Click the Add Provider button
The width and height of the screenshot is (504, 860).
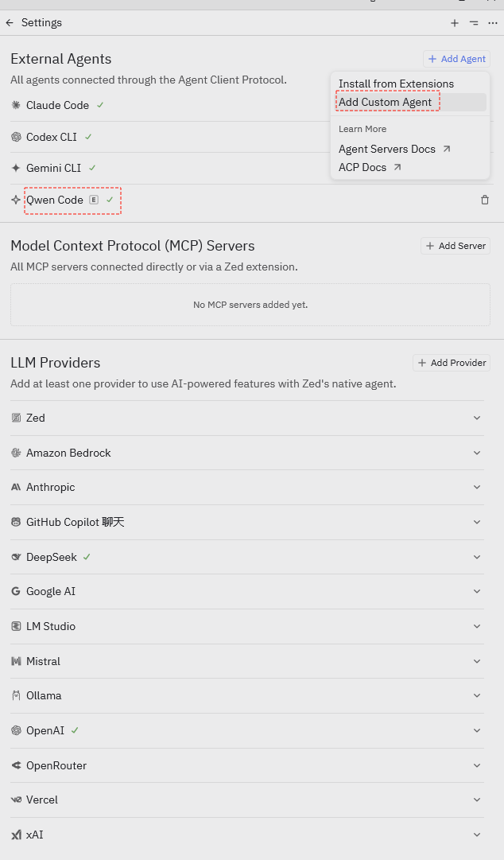pyautogui.click(x=452, y=363)
